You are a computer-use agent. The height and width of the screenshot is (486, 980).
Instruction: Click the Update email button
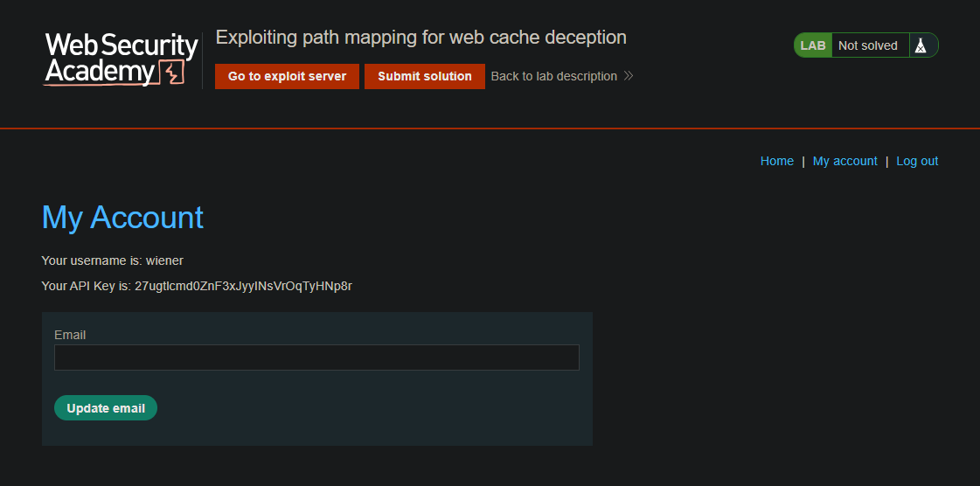pos(106,408)
